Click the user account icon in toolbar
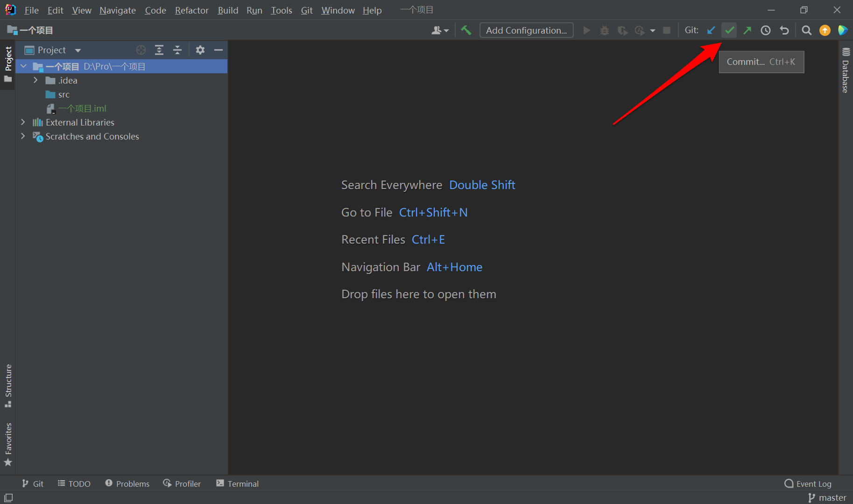 coord(439,30)
